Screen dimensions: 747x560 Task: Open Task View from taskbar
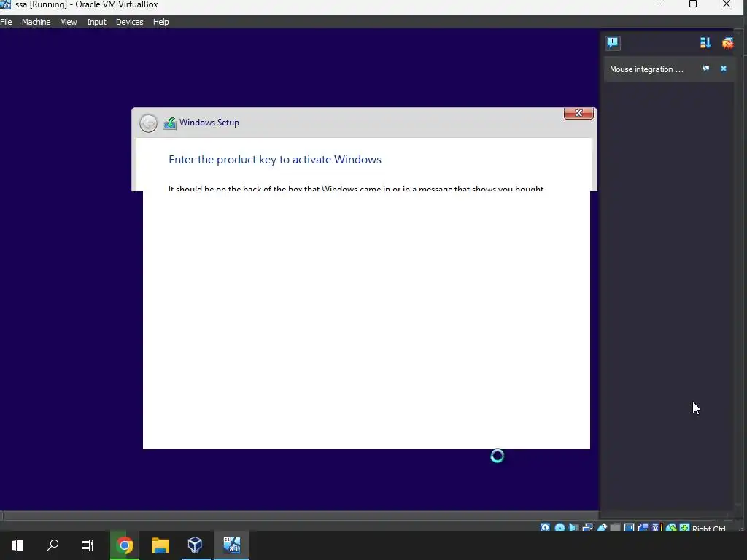tap(88, 545)
